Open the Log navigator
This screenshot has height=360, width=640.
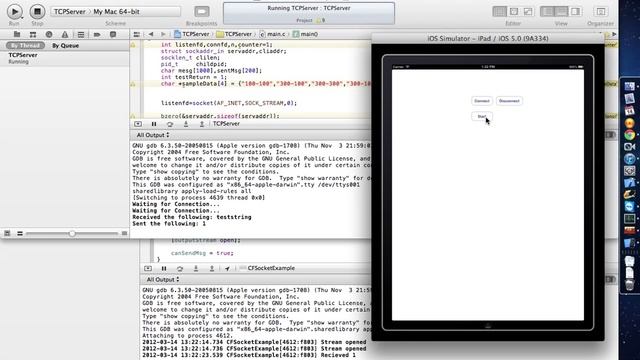pyautogui.click(x=113, y=34)
